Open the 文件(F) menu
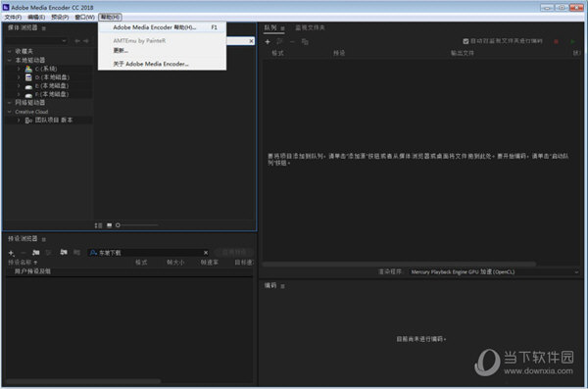Screen dimensions: 588x389 click(x=13, y=17)
